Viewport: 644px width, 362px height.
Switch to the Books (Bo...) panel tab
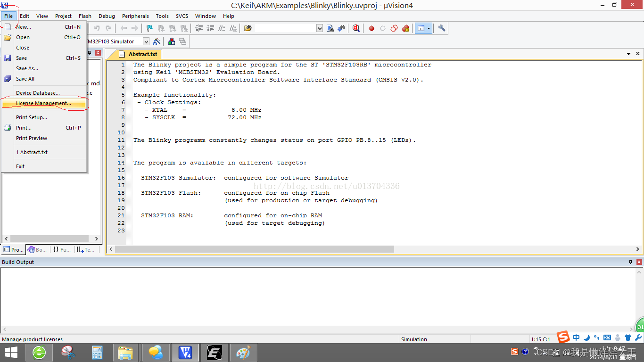pyautogui.click(x=37, y=250)
